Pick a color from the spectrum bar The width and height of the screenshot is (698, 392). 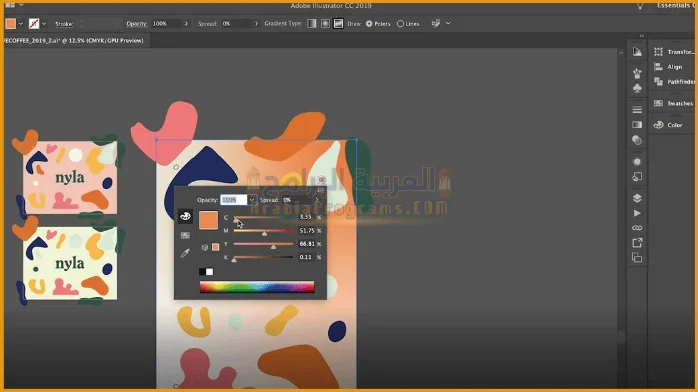click(x=257, y=287)
